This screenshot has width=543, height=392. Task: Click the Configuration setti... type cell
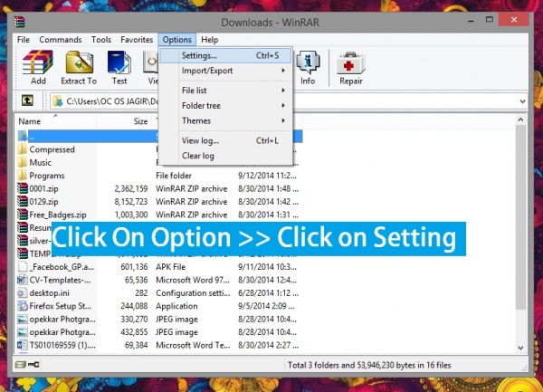click(x=193, y=293)
